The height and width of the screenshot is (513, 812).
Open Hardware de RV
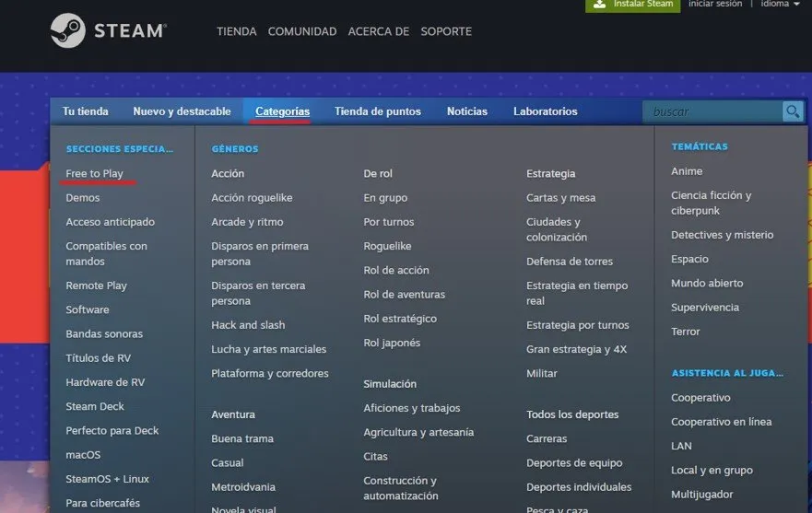point(105,382)
